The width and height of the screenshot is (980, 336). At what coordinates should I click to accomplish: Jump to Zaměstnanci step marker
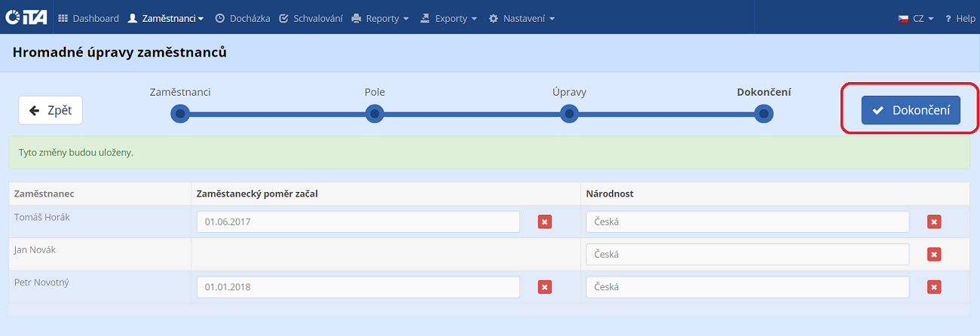pos(179,114)
